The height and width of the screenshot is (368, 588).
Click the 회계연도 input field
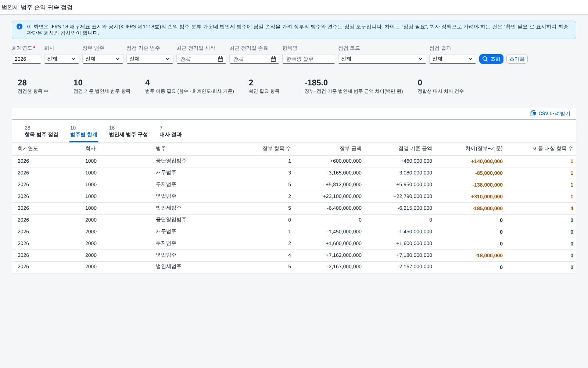point(26,59)
